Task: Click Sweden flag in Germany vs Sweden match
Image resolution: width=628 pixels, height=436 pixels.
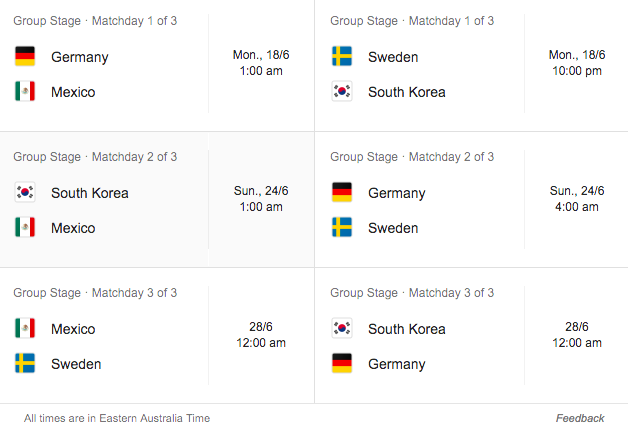Action: pos(342,227)
